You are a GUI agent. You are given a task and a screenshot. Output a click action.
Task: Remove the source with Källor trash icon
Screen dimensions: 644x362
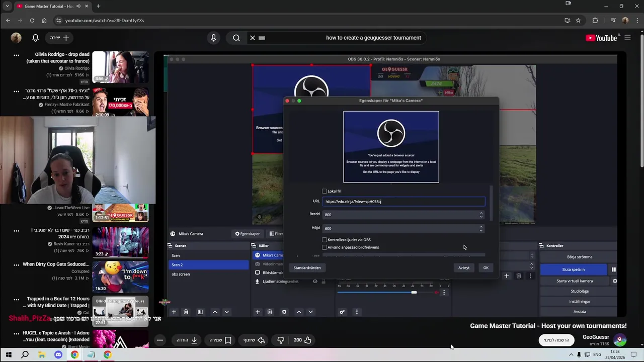tap(270, 312)
